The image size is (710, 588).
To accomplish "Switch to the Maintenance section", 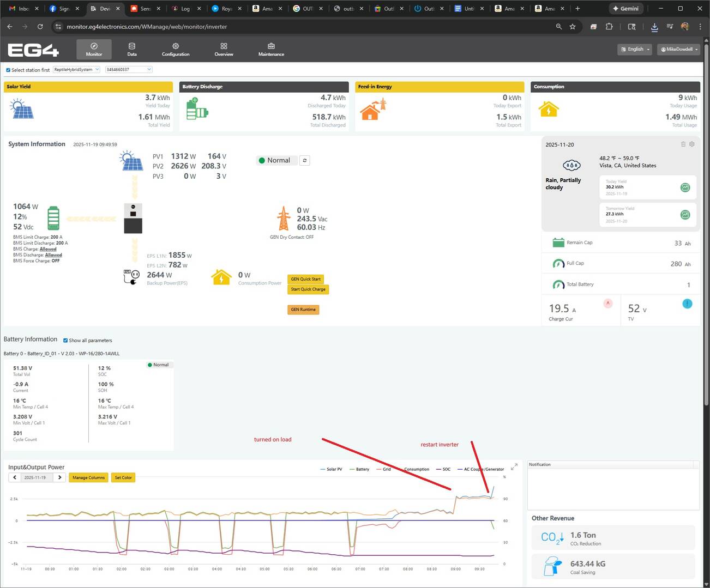I will click(x=271, y=49).
